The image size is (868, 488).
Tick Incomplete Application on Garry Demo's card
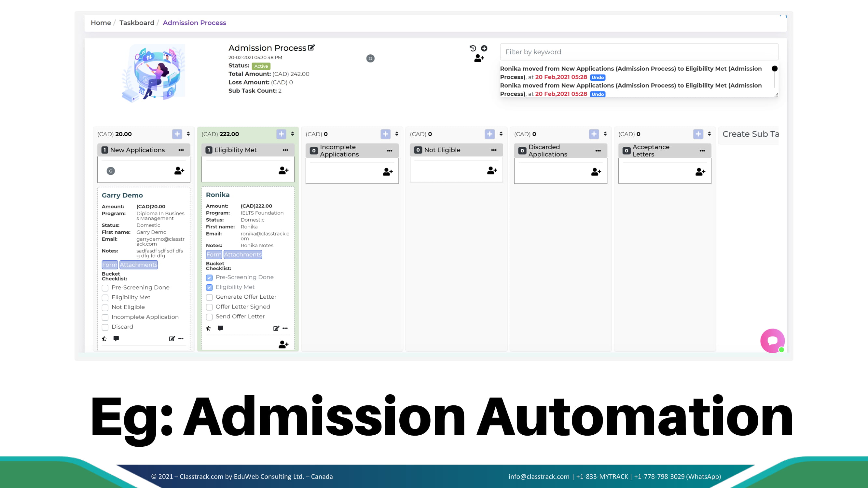pyautogui.click(x=105, y=317)
